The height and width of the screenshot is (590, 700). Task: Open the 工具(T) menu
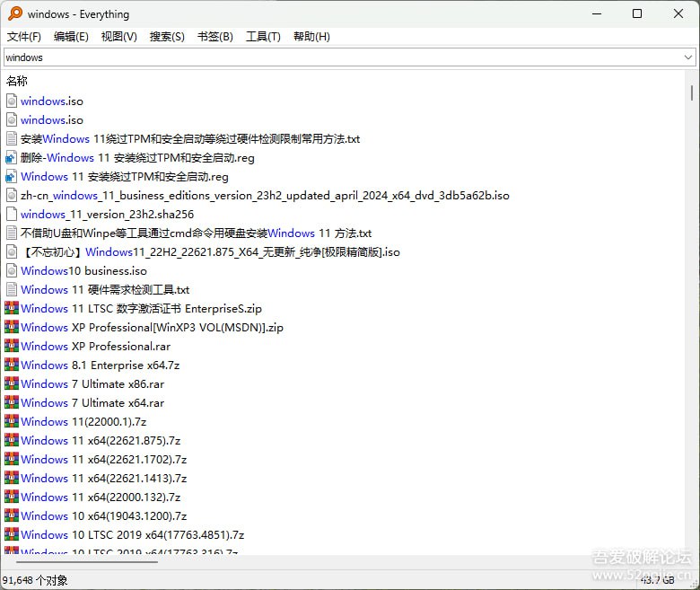263,37
